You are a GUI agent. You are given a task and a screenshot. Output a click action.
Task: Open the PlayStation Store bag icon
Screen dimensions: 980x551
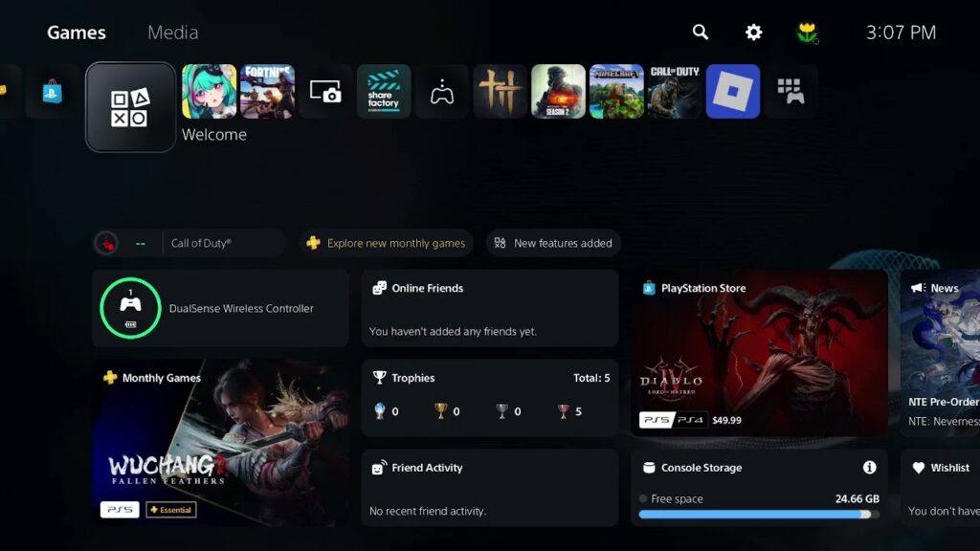click(x=53, y=92)
